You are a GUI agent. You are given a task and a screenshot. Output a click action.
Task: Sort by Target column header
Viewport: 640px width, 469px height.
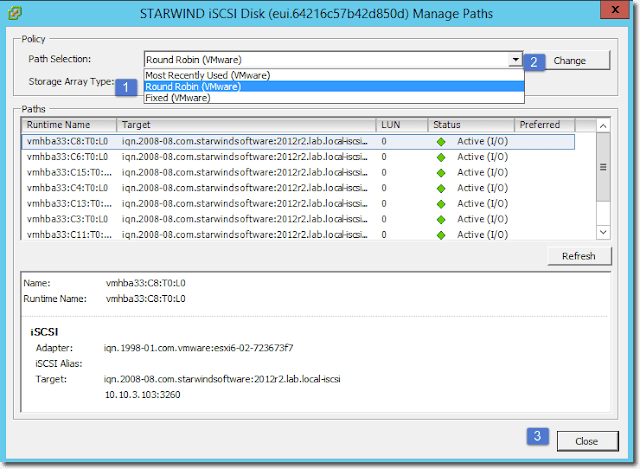(246, 125)
